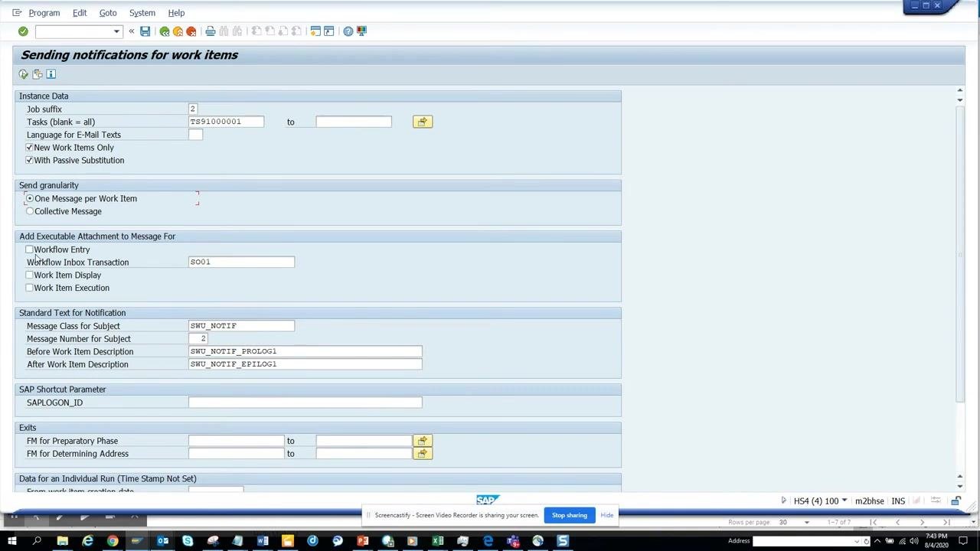Click the Before Work Item Description field
980x551 pixels.
[305, 352]
